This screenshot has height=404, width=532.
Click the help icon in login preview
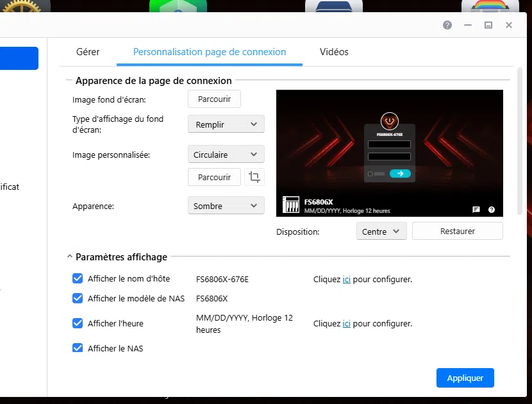(x=491, y=210)
